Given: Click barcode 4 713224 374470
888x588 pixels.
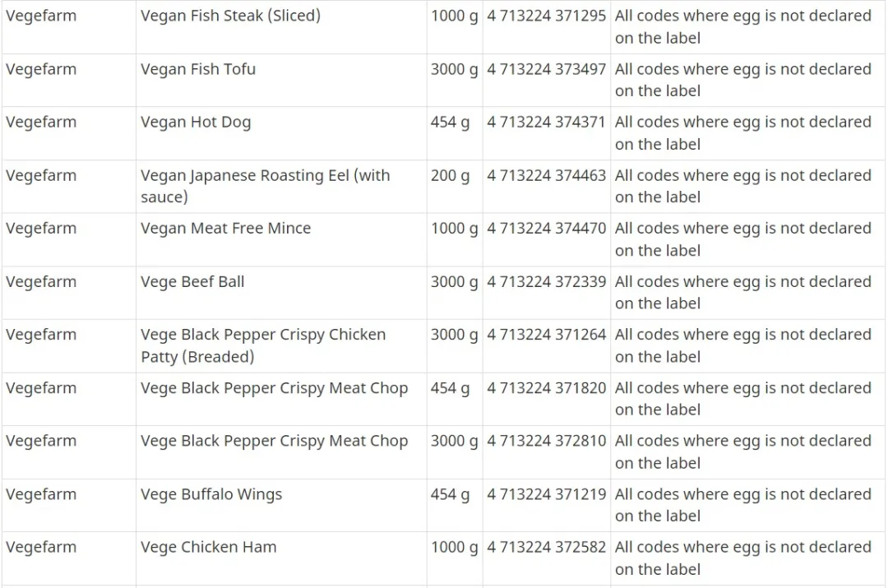Looking at the screenshot, I should coord(547,229).
